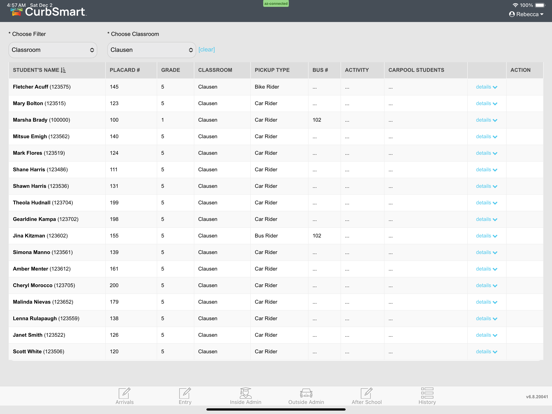Expand details for Jina Kitzman
The height and width of the screenshot is (414, 552).
[486, 236]
